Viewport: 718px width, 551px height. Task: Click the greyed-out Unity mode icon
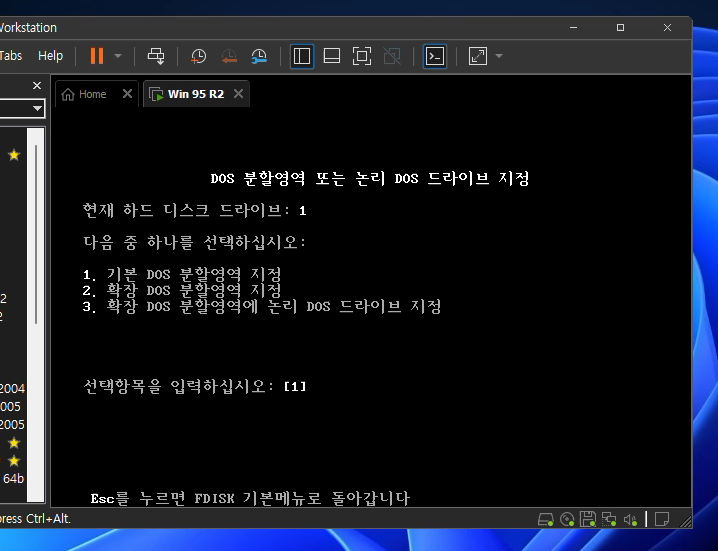click(x=392, y=56)
